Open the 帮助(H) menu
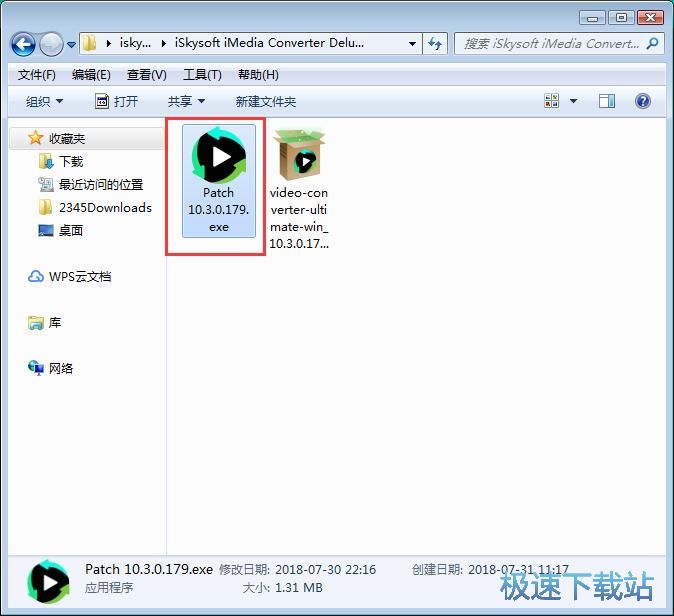674x616 pixels. tap(258, 75)
